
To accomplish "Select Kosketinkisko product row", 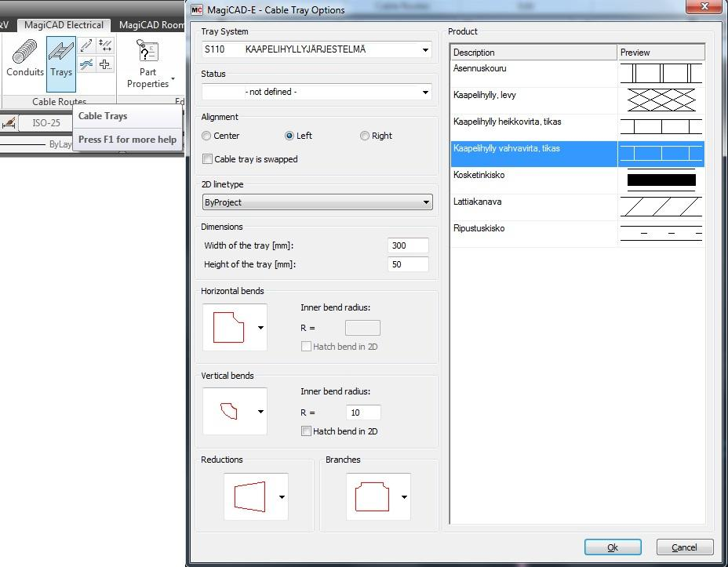I will pos(577,180).
